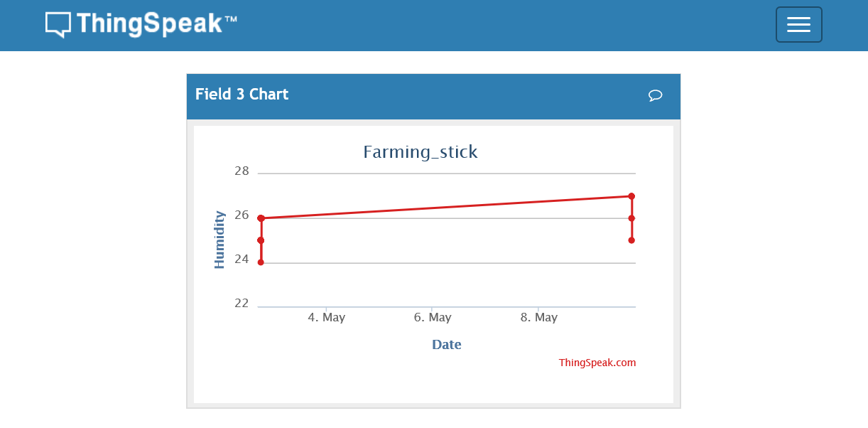This screenshot has height=428, width=868.
Task: Open the chart comment bubble icon
Action: (655, 95)
